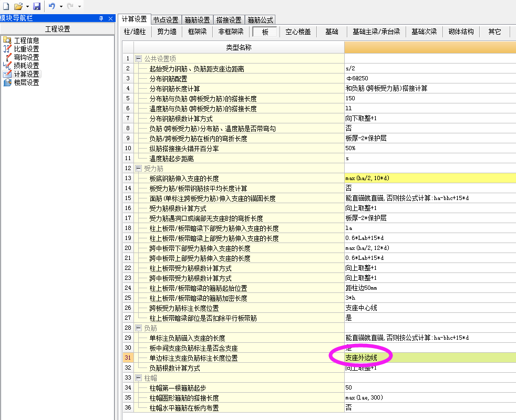Click the New file toolbar icon

(6, 6)
